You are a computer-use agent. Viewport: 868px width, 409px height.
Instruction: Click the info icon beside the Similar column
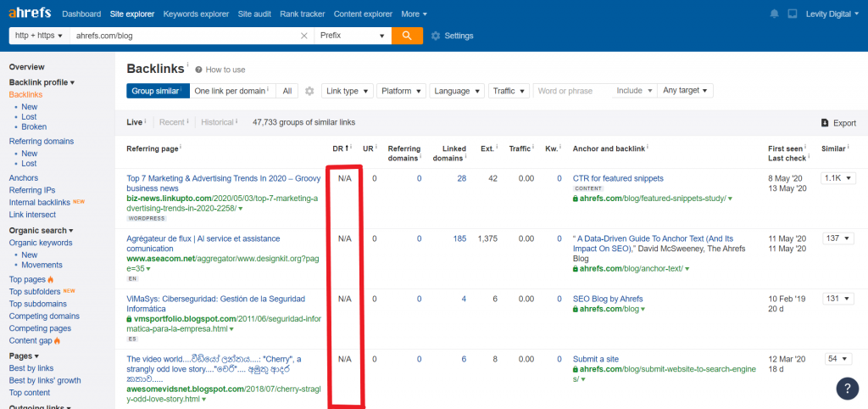click(848, 148)
